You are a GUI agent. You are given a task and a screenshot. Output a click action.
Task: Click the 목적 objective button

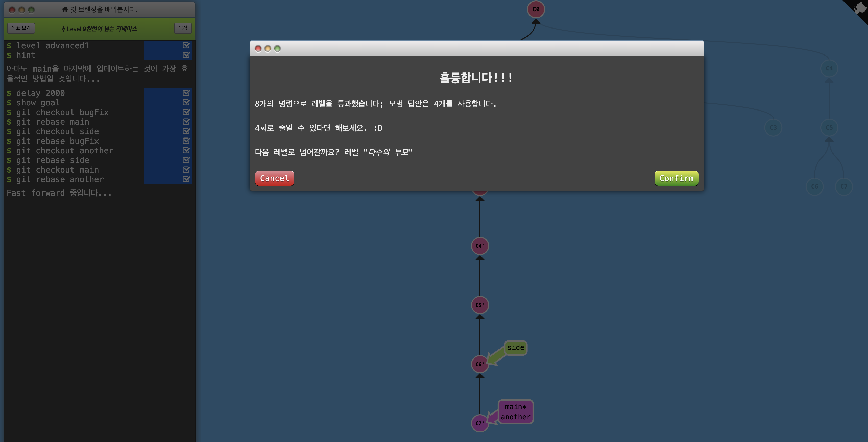click(x=183, y=28)
